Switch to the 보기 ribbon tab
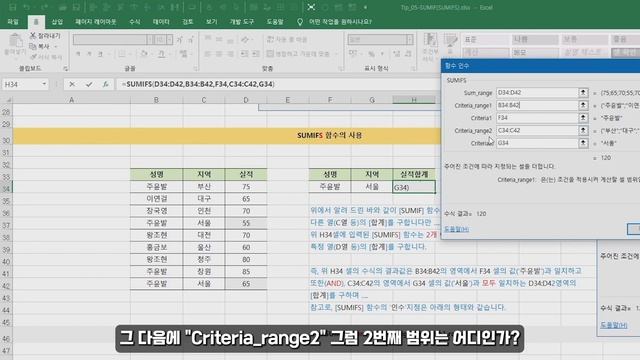 (211, 22)
